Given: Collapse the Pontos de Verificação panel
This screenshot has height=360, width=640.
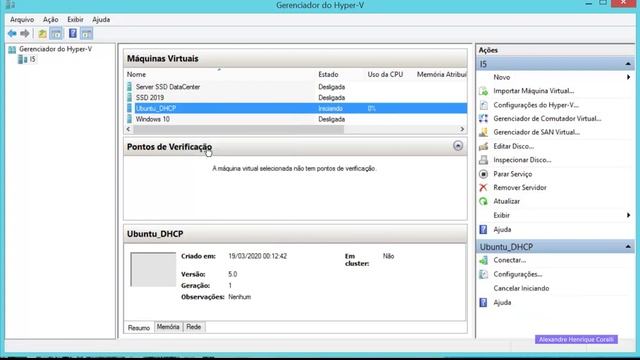Looking at the screenshot, I should click(458, 146).
